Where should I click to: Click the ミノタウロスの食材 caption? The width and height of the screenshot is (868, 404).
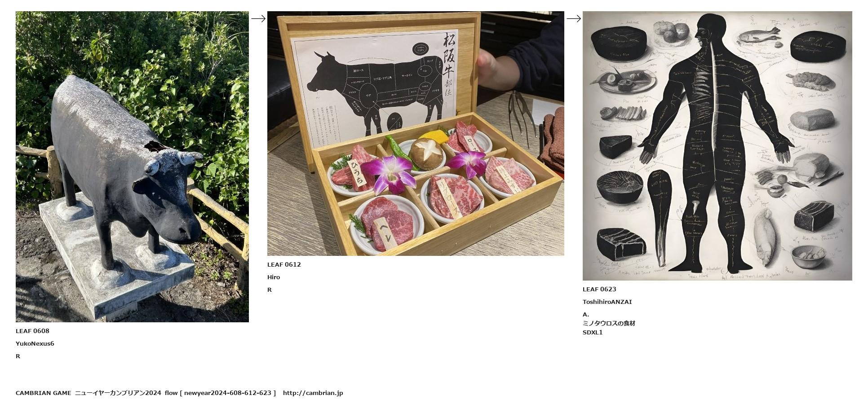pos(609,323)
